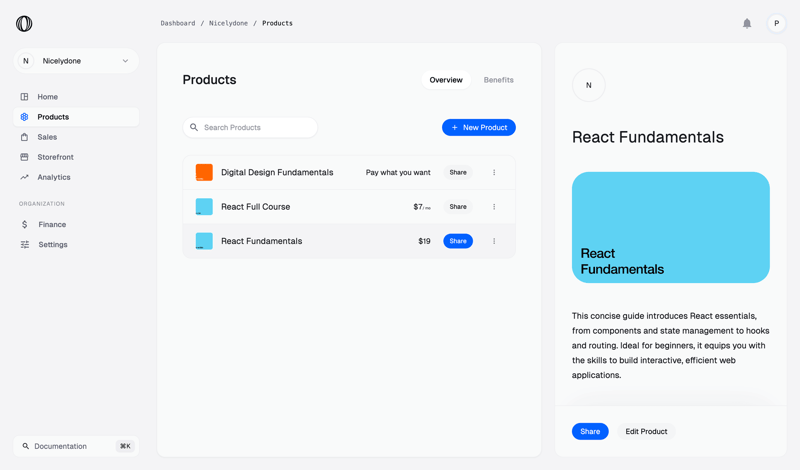This screenshot has height=470, width=800.
Task: Open the notifications bell
Action: (747, 23)
